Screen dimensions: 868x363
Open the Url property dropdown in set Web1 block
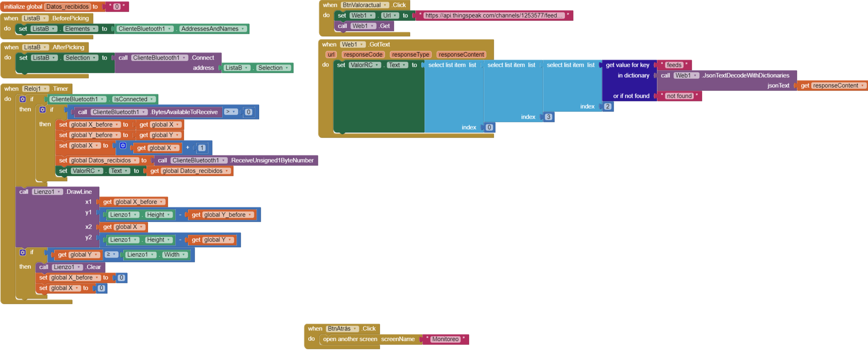390,15
